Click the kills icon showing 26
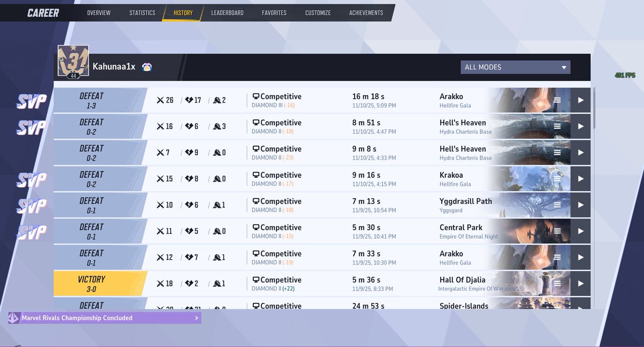The image size is (644, 347). [x=160, y=100]
